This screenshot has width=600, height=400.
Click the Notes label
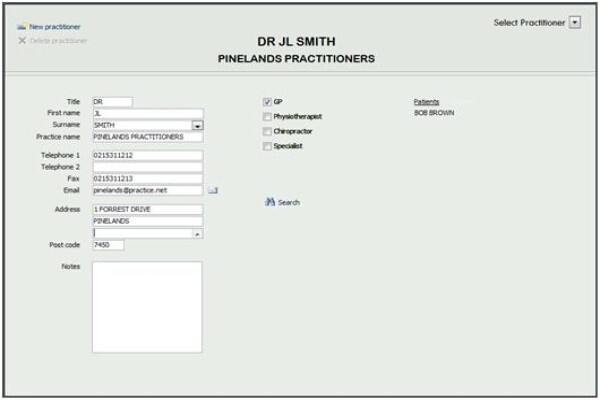click(x=71, y=266)
